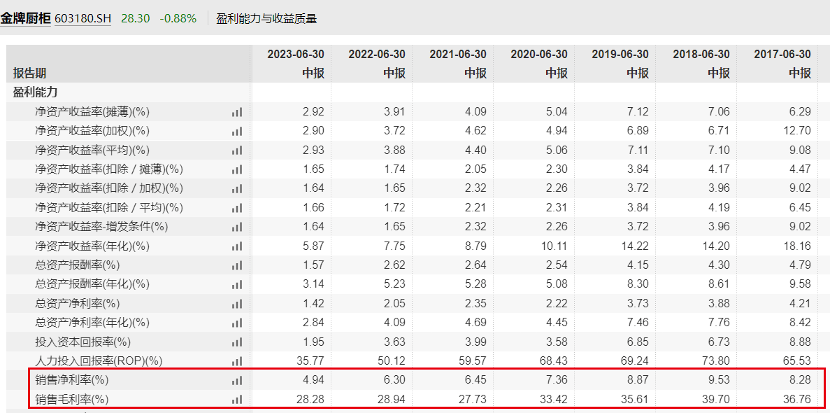Select the 2023-06-30 column header
Image resolution: width=830 pixels, height=414 pixels.
click(295, 54)
